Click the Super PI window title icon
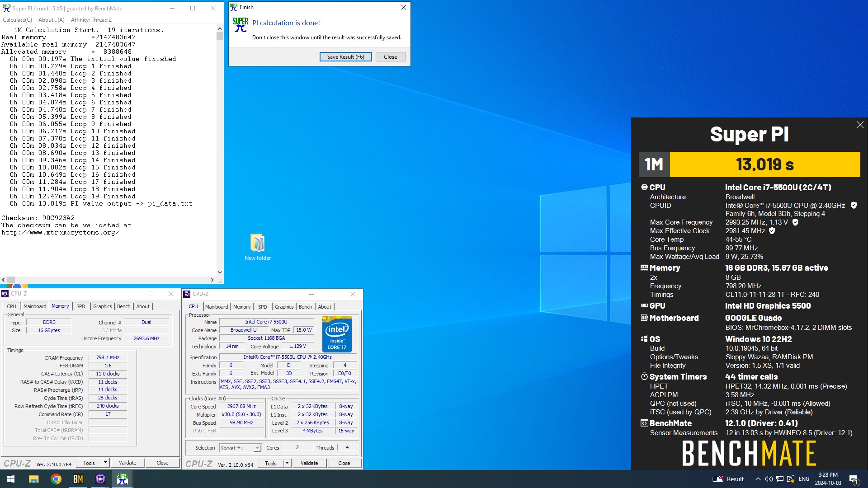 6,8
